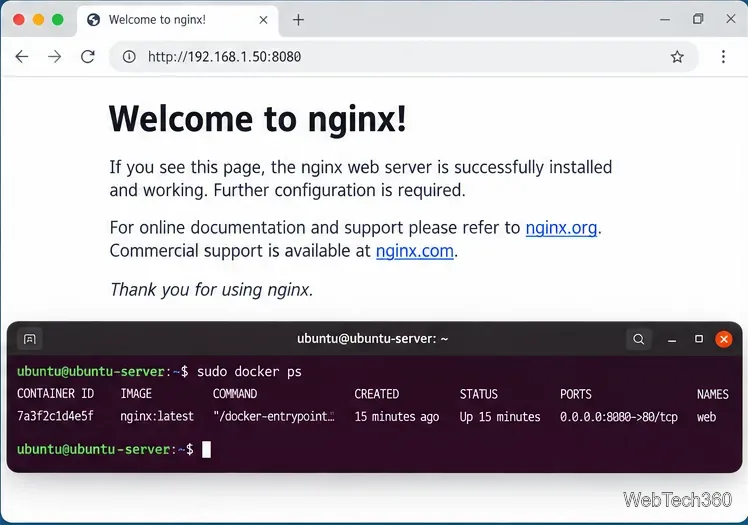
Task: Click the sudo docker ps command text
Action: click(249, 371)
